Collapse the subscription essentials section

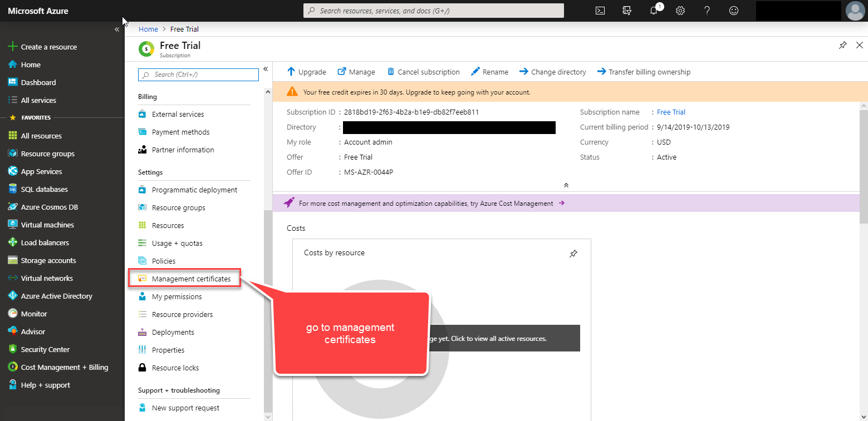click(x=566, y=185)
